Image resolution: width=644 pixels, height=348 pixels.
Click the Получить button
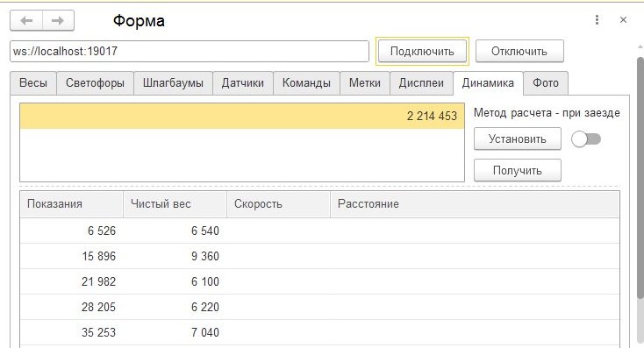click(517, 170)
